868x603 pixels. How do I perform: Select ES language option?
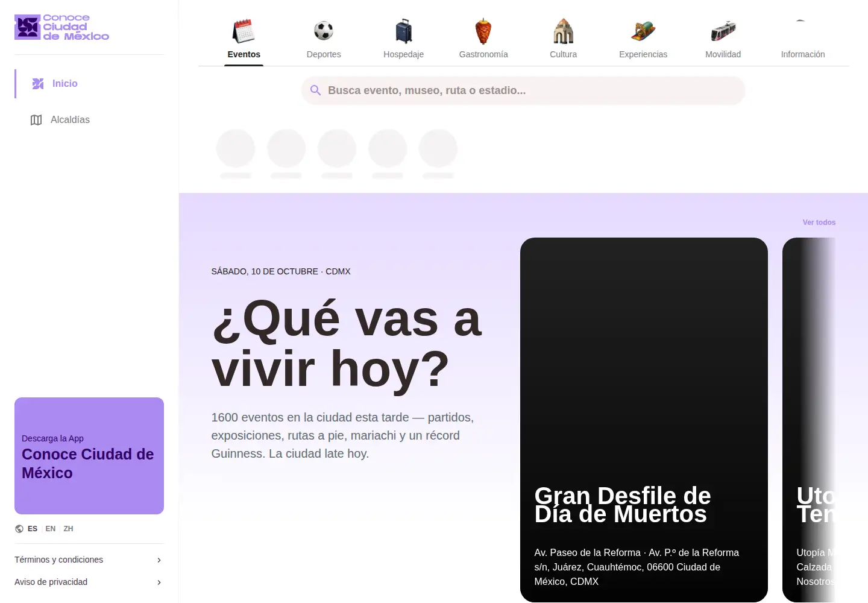[33, 529]
